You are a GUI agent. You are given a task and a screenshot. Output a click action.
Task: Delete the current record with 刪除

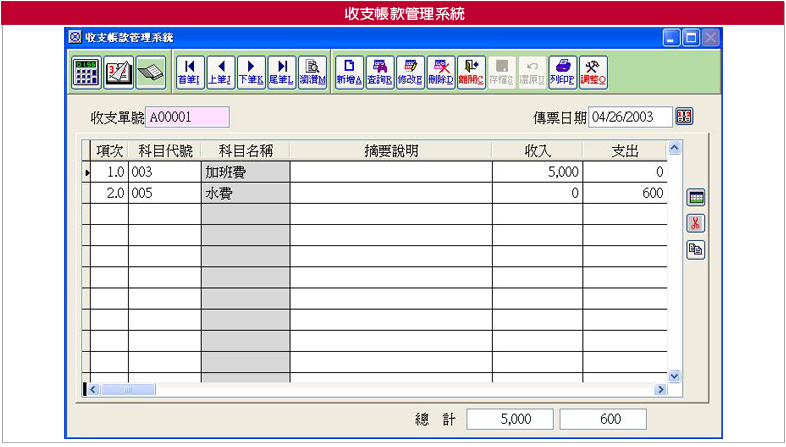click(441, 72)
